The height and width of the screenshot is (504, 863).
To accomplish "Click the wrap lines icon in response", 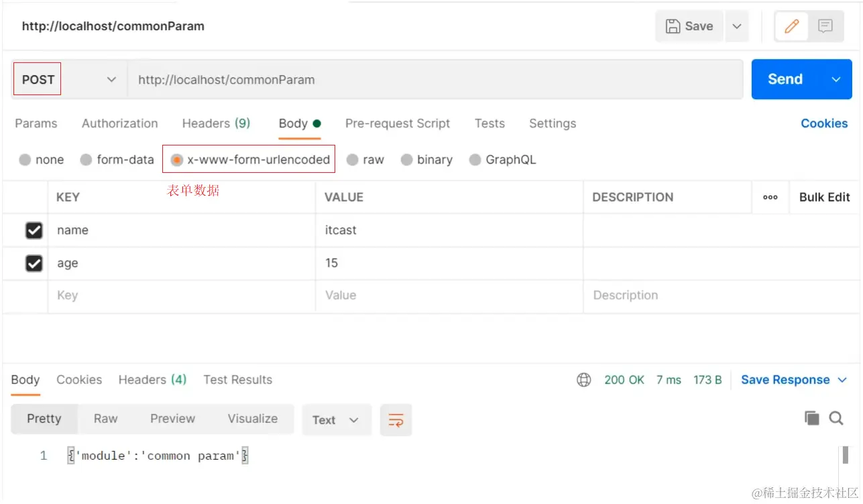I will (396, 420).
